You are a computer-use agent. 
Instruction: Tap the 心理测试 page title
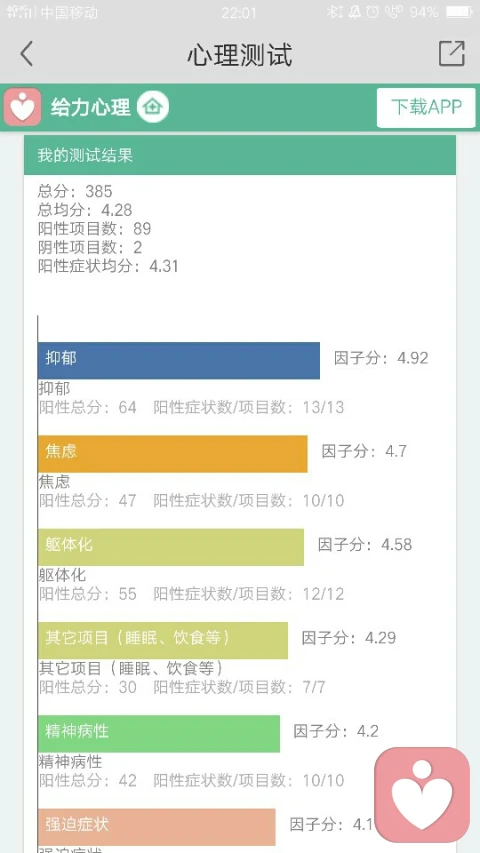(240, 54)
